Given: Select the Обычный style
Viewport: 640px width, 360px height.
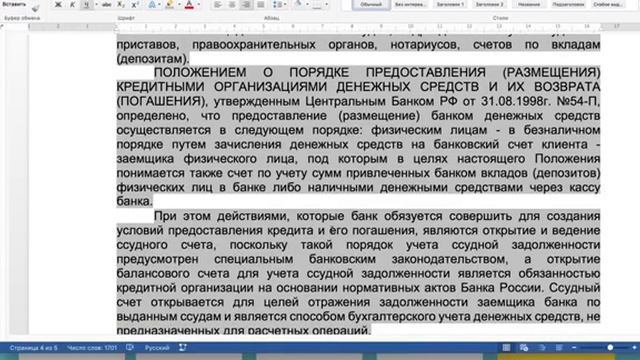Looking at the screenshot, I should (x=371, y=4).
